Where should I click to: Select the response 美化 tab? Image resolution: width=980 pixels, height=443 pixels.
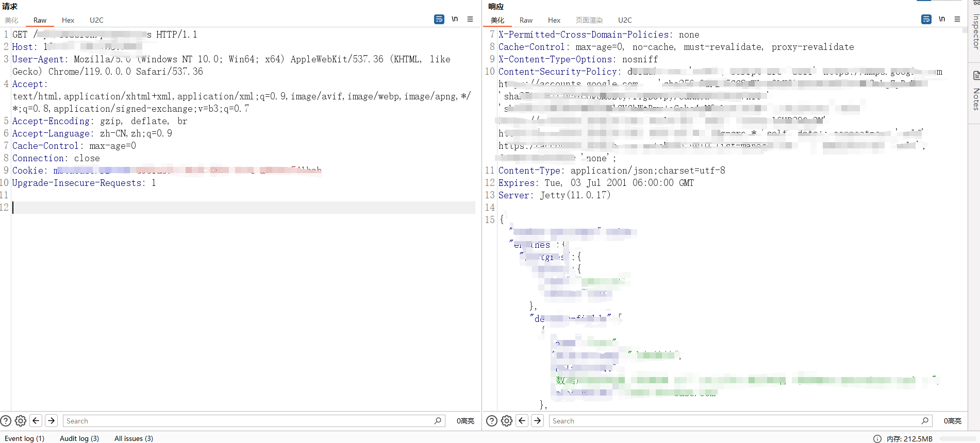497,20
